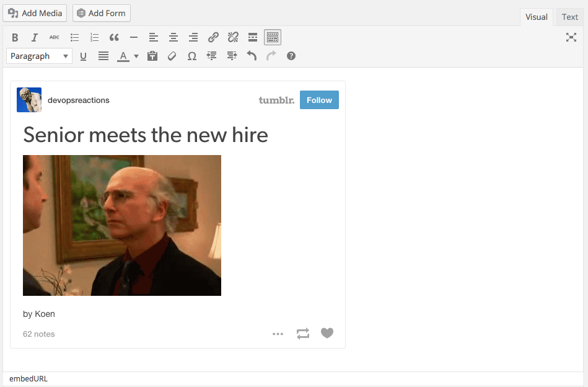Toggle the second toolbar row visibility

273,38
